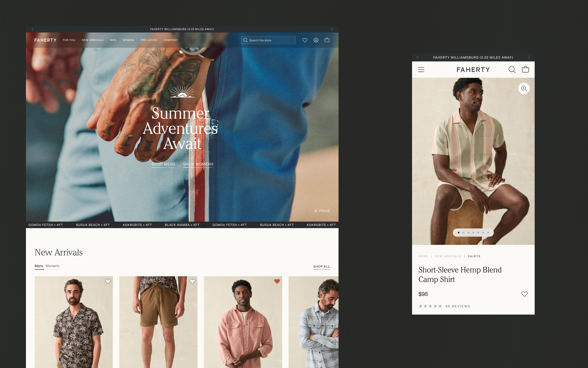Zoom into the product photo on mobile
Viewport: 588px width, 368px height.
pos(524,88)
